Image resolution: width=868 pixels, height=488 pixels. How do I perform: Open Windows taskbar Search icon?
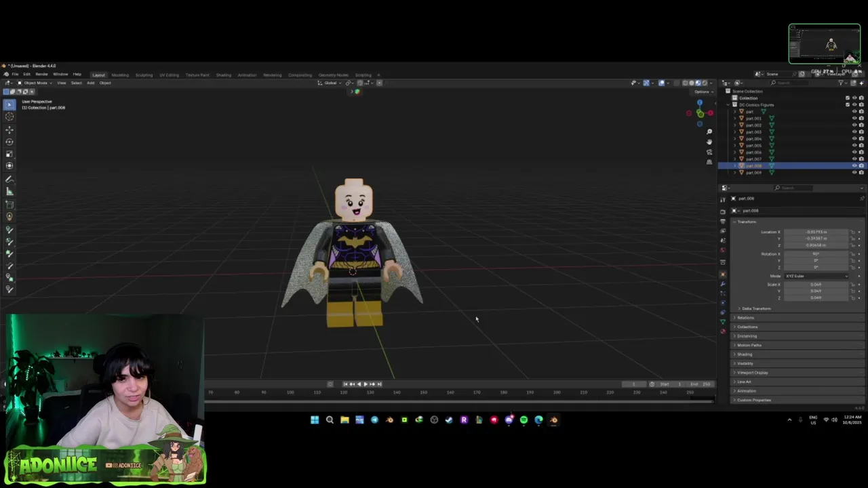[x=330, y=420]
